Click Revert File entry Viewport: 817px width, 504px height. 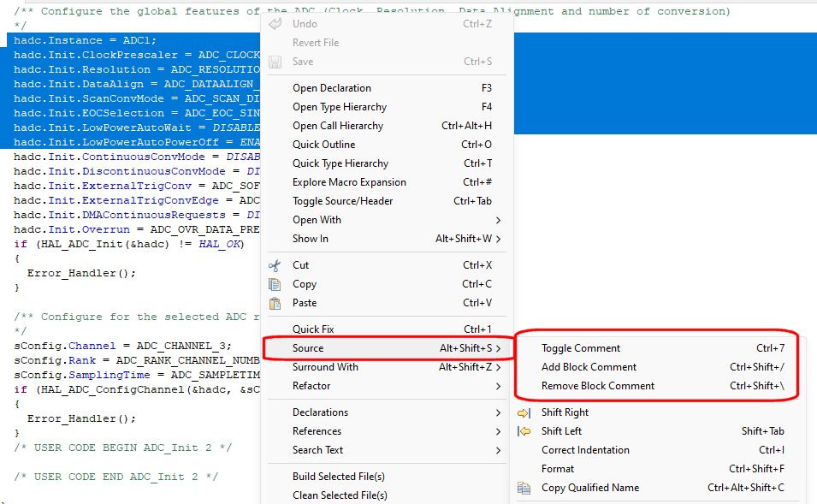(387, 43)
